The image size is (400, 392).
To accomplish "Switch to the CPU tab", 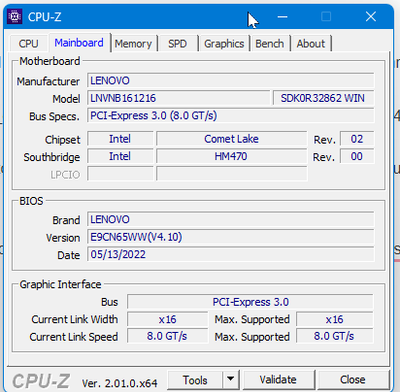I will (x=28, y=44).
